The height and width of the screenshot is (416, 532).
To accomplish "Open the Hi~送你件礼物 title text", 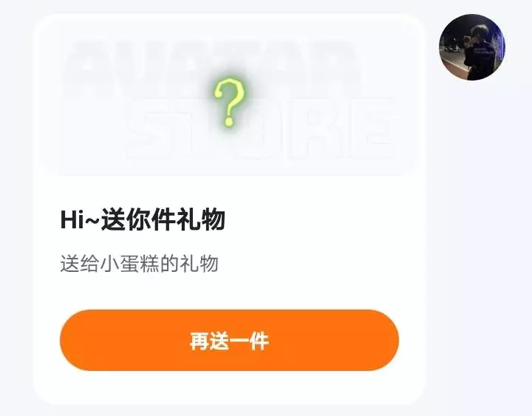I will (143, 220).
